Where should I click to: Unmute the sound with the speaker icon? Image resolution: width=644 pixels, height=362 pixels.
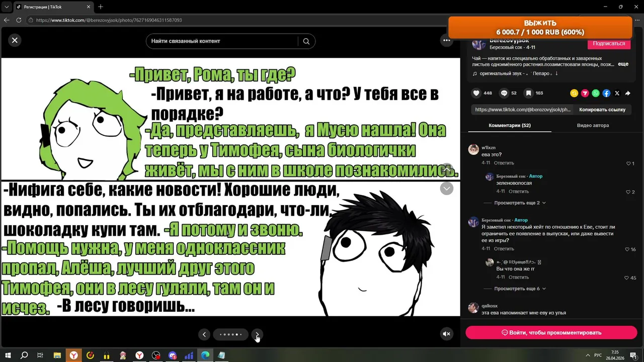coord(446,334)
